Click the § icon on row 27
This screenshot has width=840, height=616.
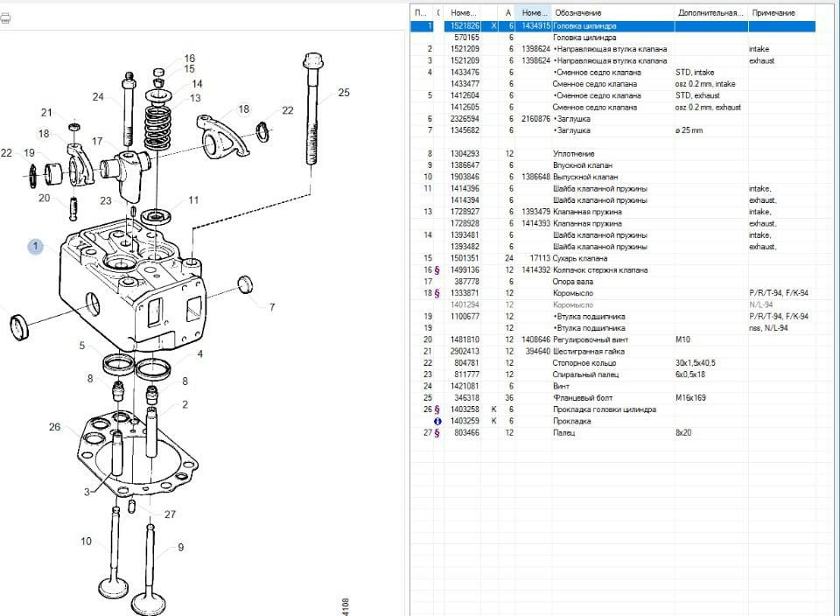coord(437,432)
